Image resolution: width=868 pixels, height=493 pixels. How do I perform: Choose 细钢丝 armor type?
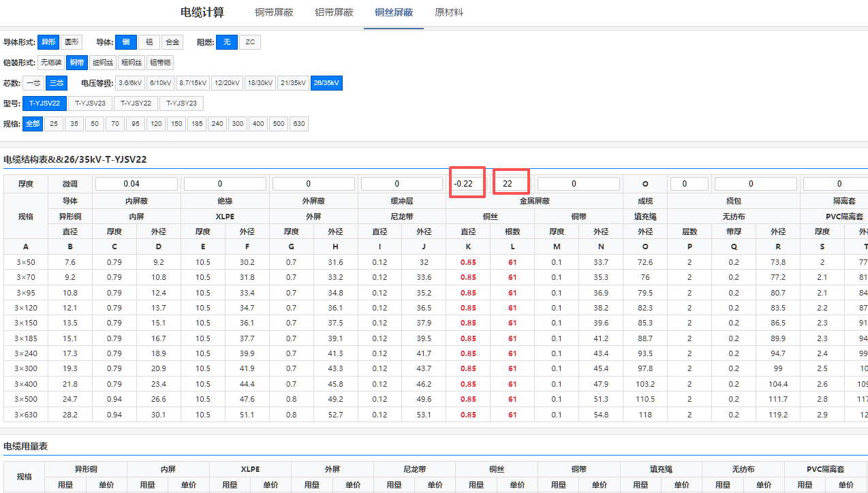point(103,63)
